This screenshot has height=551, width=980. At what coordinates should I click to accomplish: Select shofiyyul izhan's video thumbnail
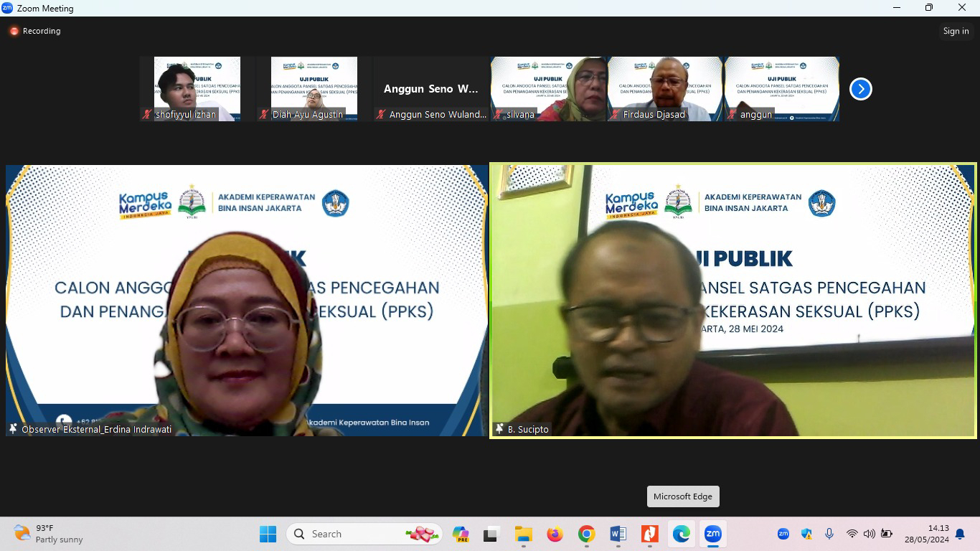(197, 89)
